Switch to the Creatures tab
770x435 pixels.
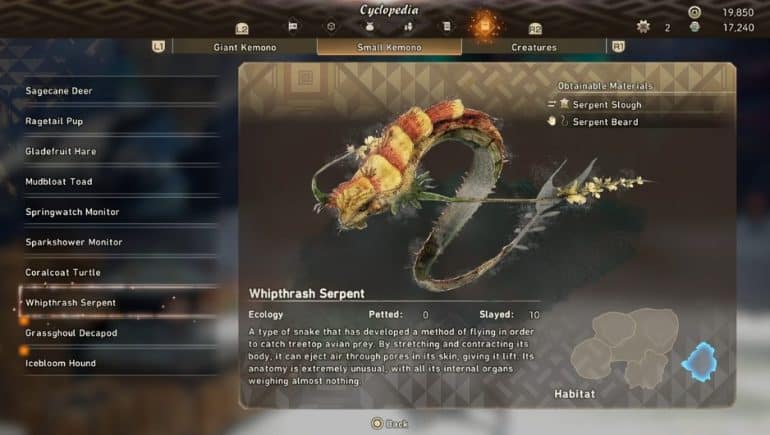(534, 47)
